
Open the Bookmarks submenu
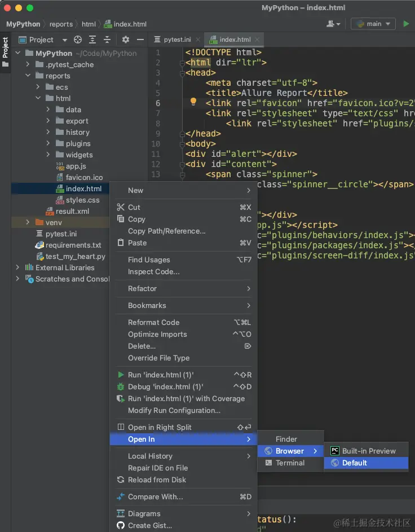[183, 306]
